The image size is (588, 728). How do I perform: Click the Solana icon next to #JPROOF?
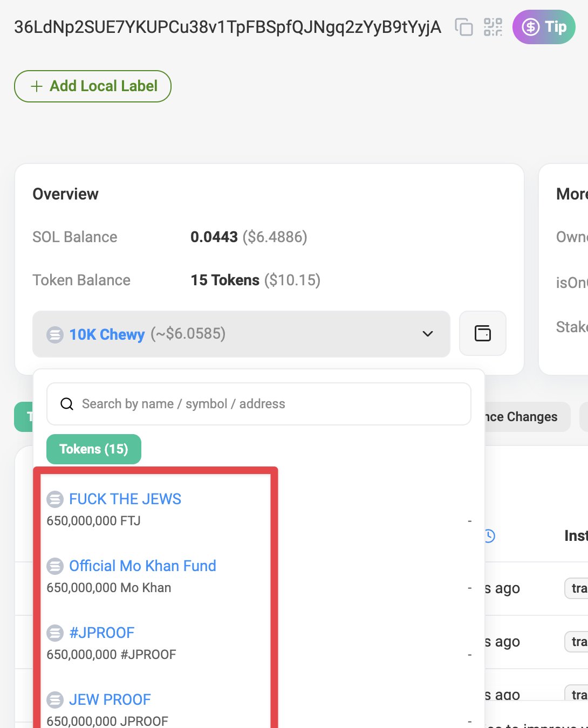[56, 633]
